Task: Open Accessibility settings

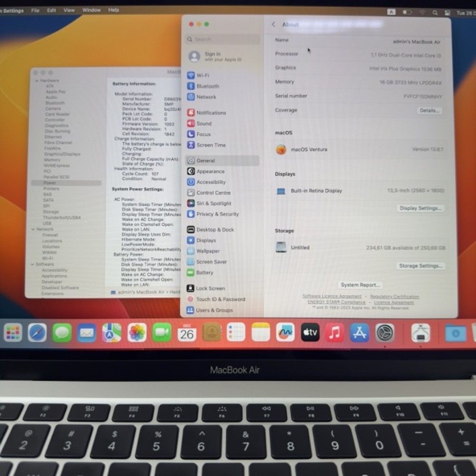Action: [206, 182]
